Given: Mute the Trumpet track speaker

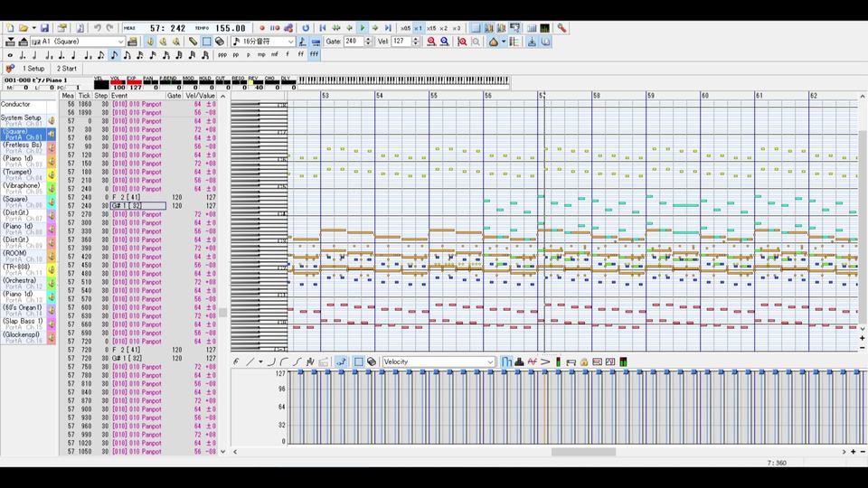Looking at the screenshot, I should coord(52,174).
